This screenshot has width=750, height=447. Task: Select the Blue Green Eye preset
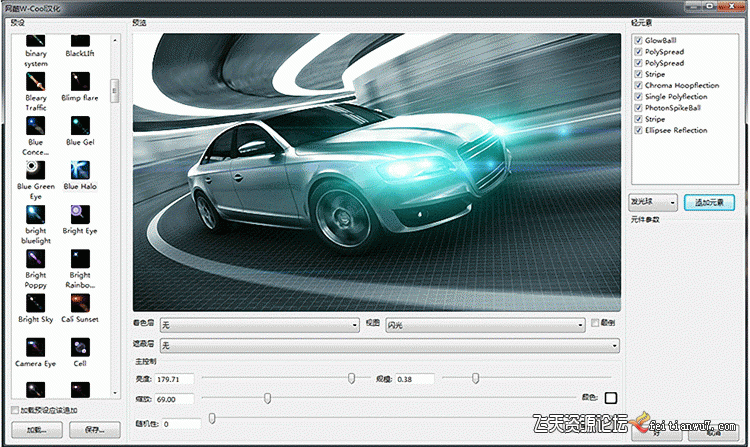(36, 168)
